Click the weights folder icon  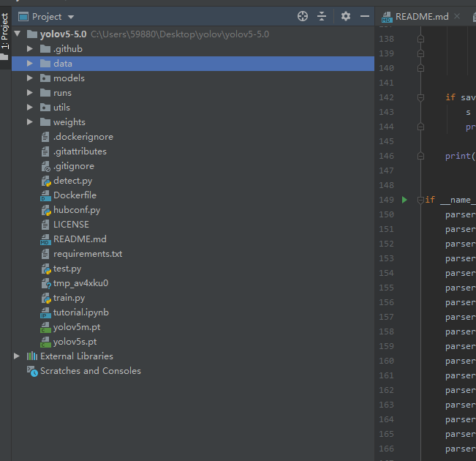coord(45,122)
